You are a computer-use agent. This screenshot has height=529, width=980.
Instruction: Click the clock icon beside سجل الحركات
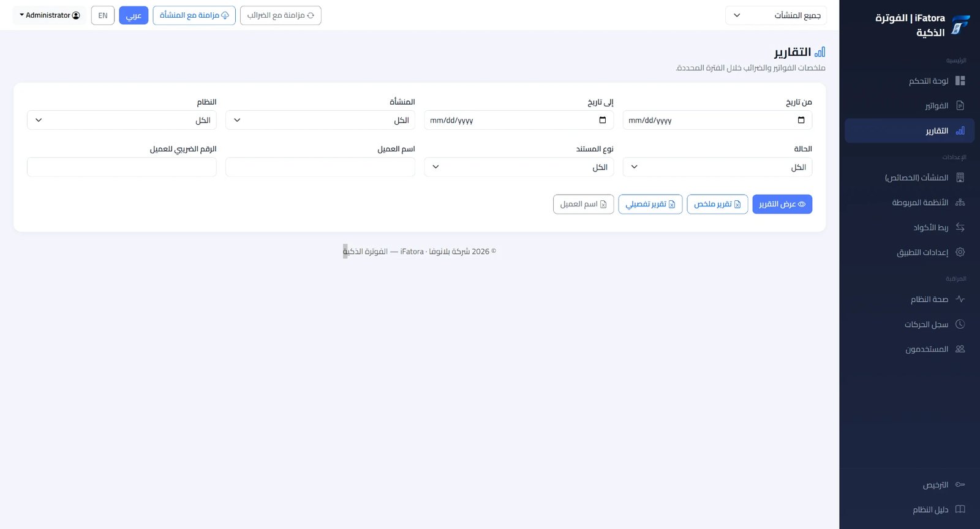coord(960,325)
